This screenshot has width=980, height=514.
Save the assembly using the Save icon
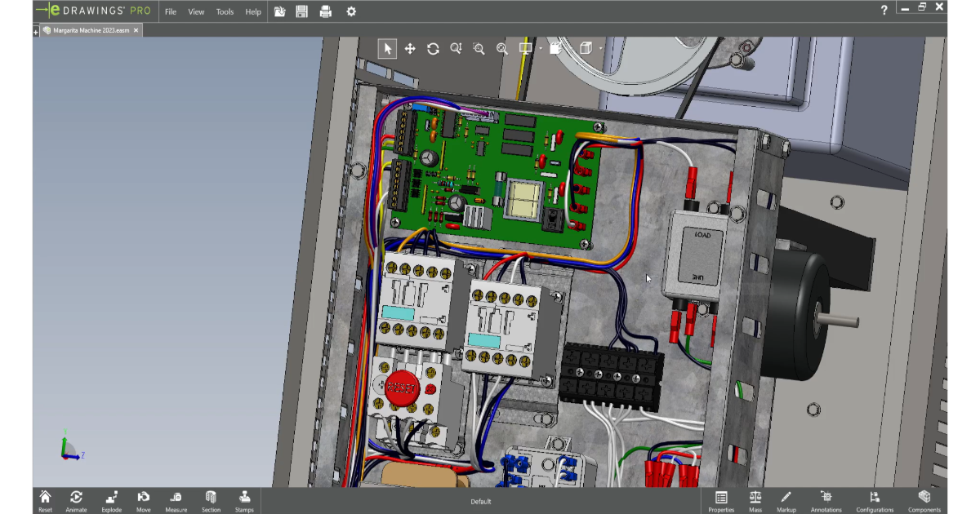302,11
